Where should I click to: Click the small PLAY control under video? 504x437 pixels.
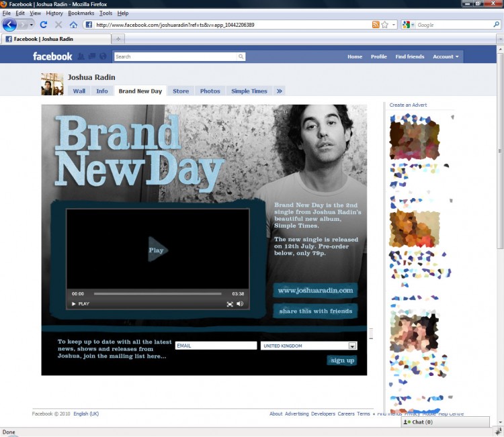click(x=81, y=303)
